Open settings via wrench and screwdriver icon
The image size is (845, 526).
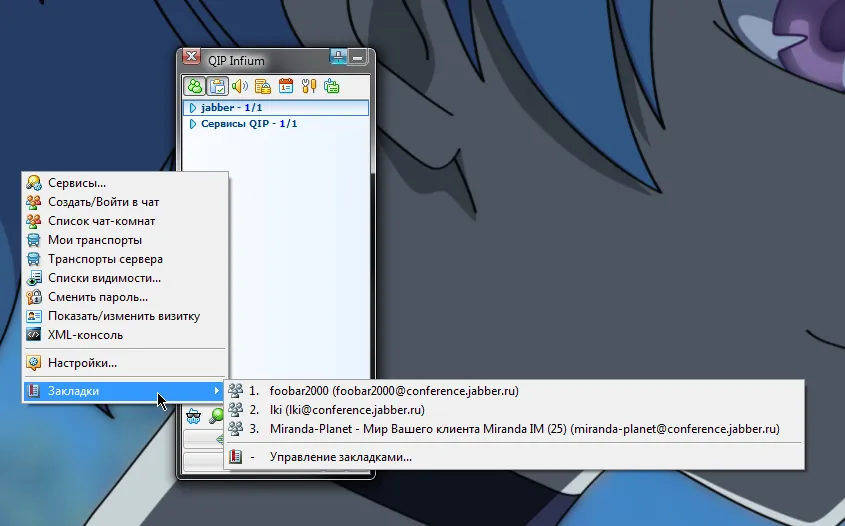pyautogui.click(x=309, y=86)
